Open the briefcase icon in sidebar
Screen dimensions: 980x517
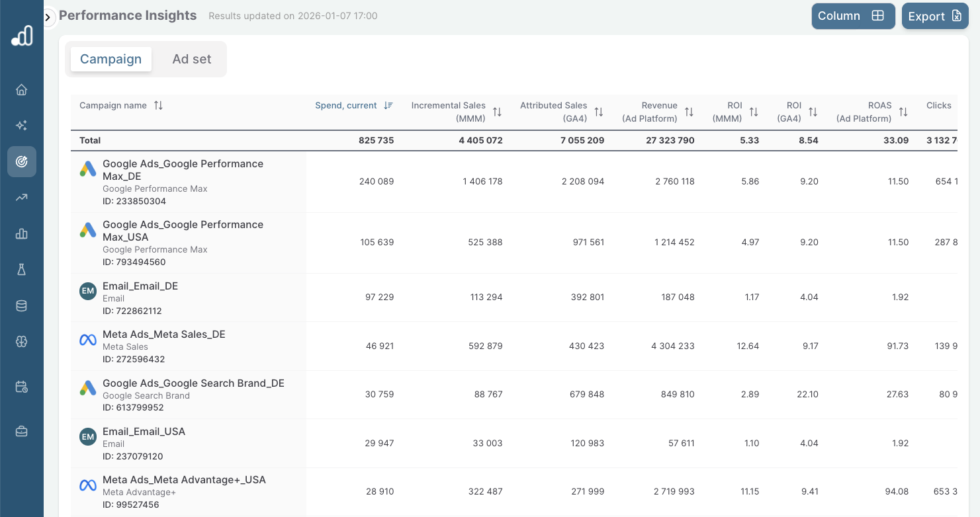tap(21, 431)
